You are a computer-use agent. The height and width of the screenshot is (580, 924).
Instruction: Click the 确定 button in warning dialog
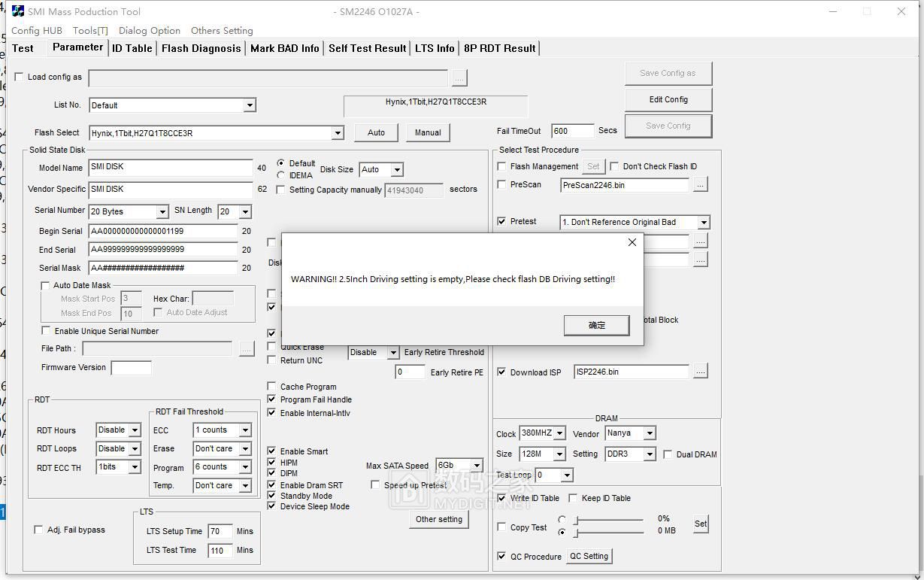596,325
